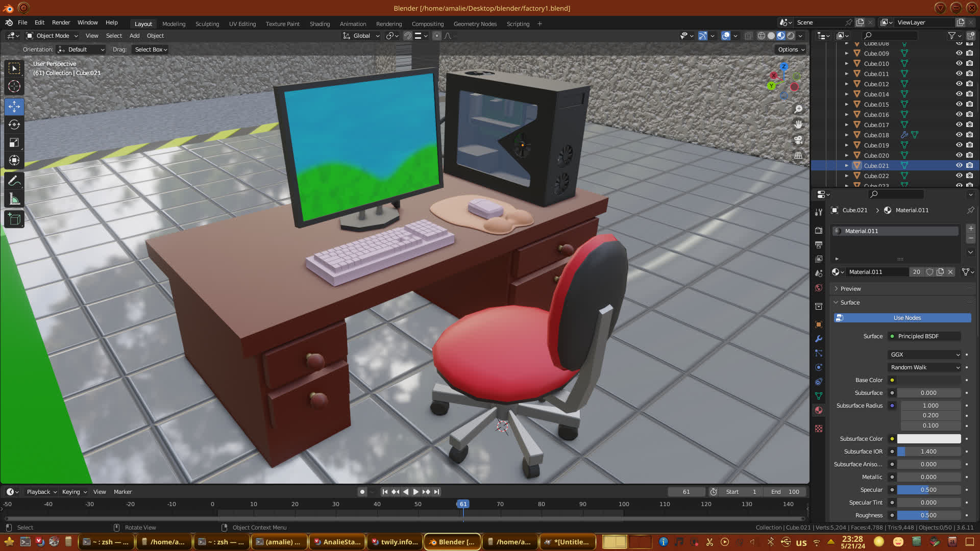The image size is (980, 551).
Task: Toggle visibility of Cube.022
Action: pos(959,176)
